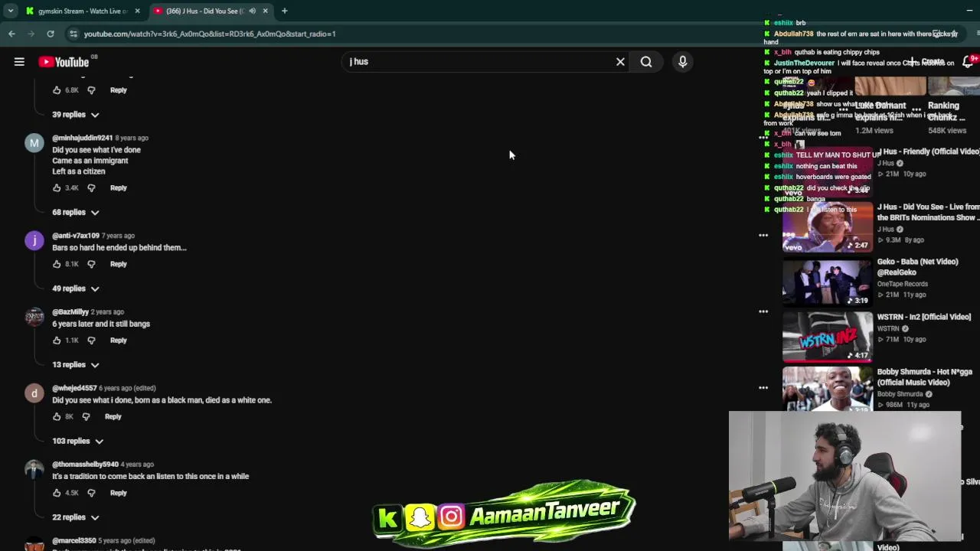Viewport: 980px width, 551px height.
Task: Like anti-v7ax109's comment
Action: [57, 265]
